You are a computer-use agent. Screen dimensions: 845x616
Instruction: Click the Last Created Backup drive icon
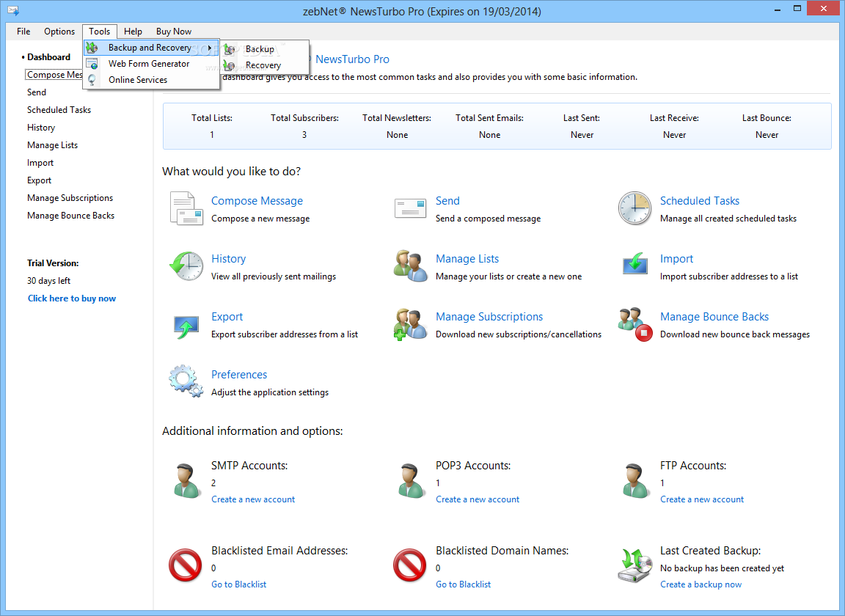(634, 566)
